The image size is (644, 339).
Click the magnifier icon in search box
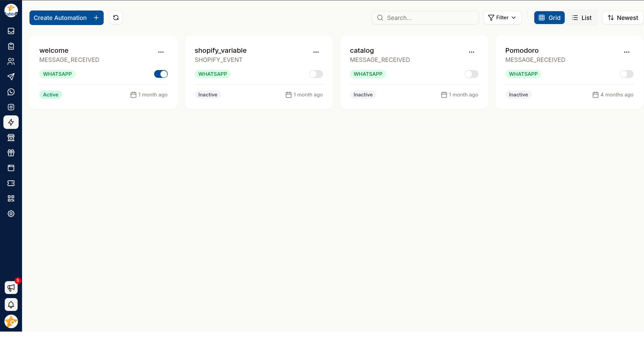click(380, 18)
